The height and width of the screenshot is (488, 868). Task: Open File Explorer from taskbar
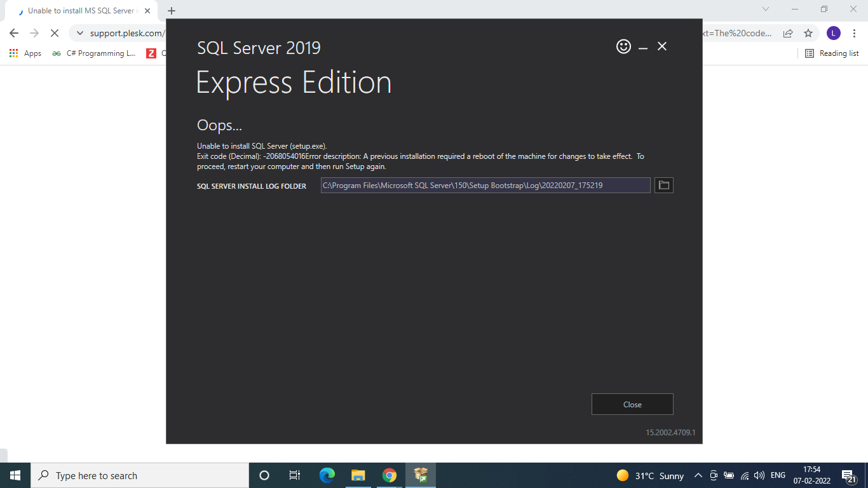pyautogui.click(x=358, y=475)
